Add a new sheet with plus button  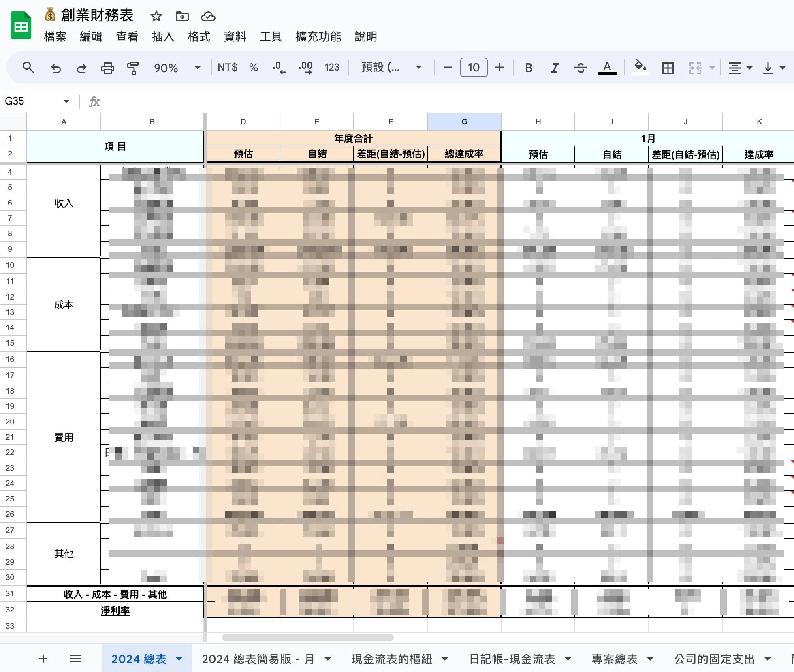43,659
